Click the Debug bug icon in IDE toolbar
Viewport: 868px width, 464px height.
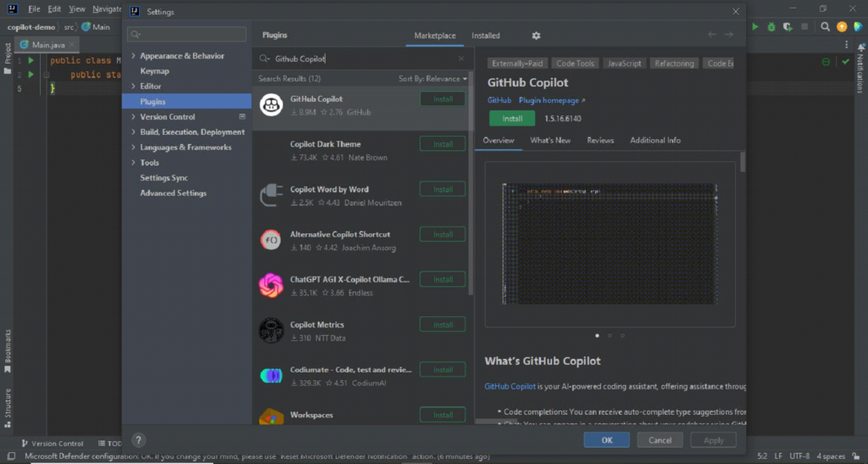[771, 26]
